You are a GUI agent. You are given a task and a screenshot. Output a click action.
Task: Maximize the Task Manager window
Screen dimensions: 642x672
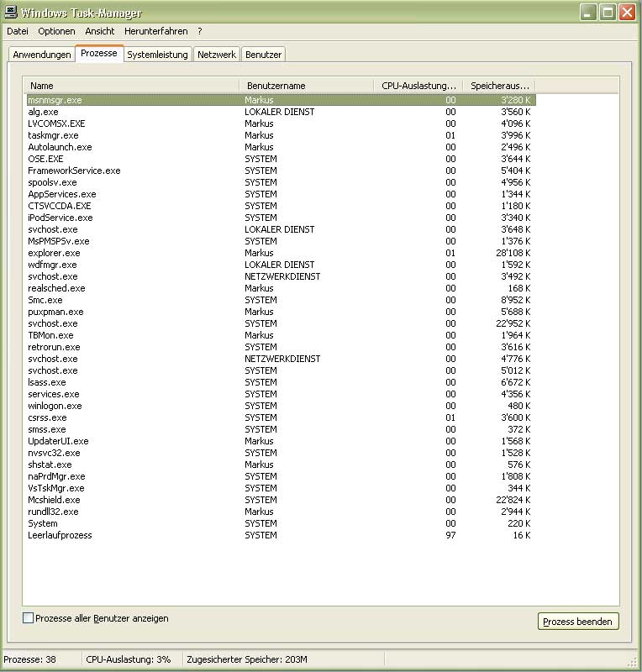pos(608,12)
